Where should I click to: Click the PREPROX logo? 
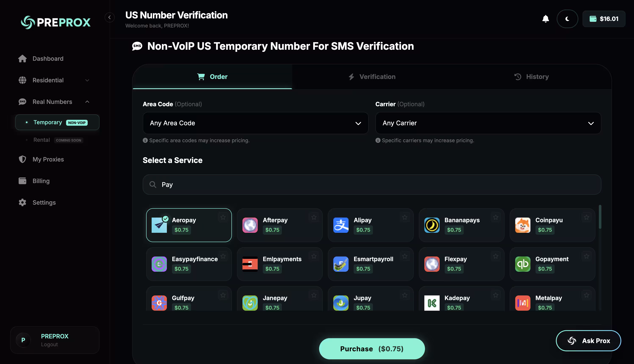[55, 22]
